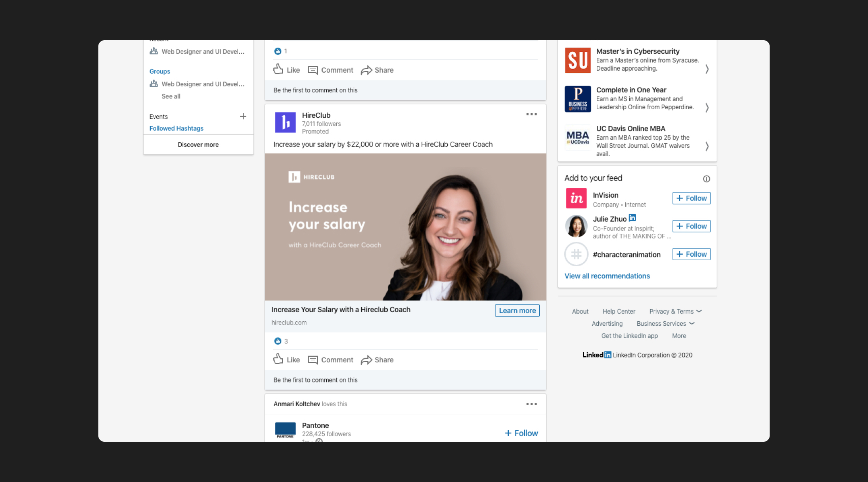Comment on the post with 1 reaction

[x=330, y=70]
